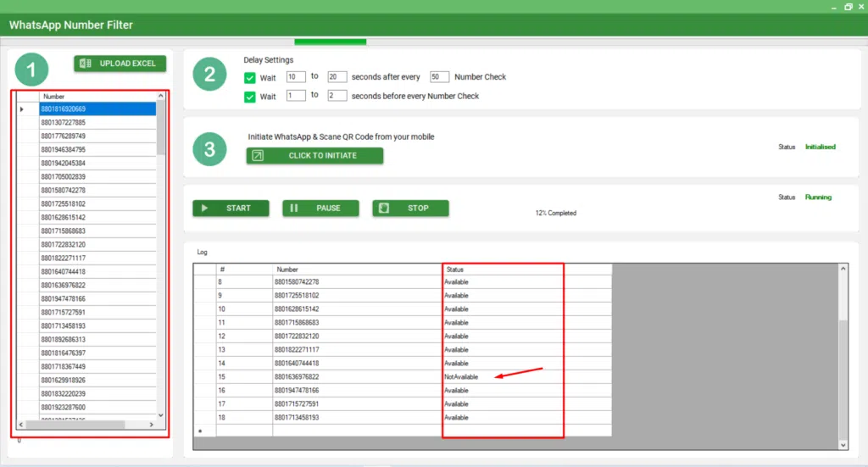Click the green progress bar at top
Image resolution: width=868 pixels, height=467 pixels.
(x=330, y=42)
